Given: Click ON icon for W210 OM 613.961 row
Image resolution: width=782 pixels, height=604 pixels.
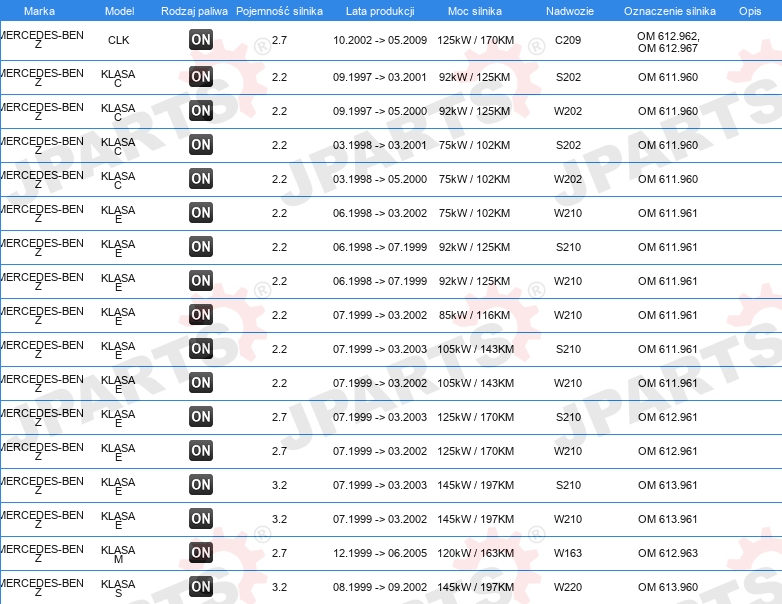Looking at the screenshot, I should tap(201, 519).
